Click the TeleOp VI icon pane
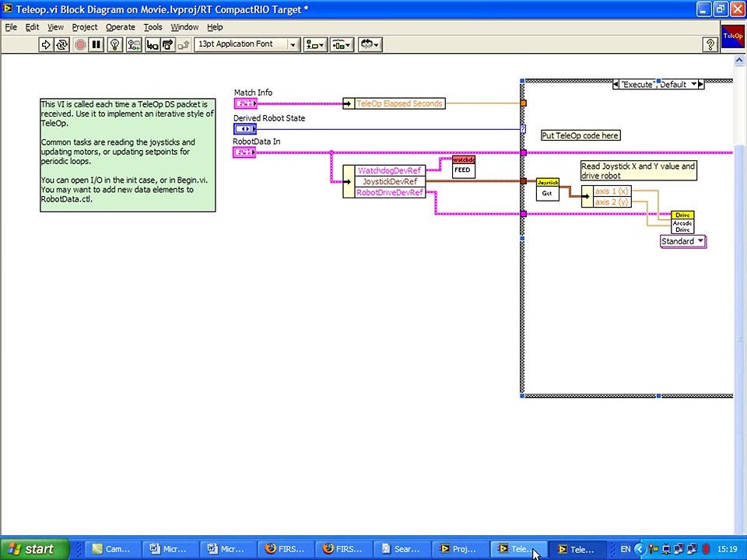 point(733,37)
